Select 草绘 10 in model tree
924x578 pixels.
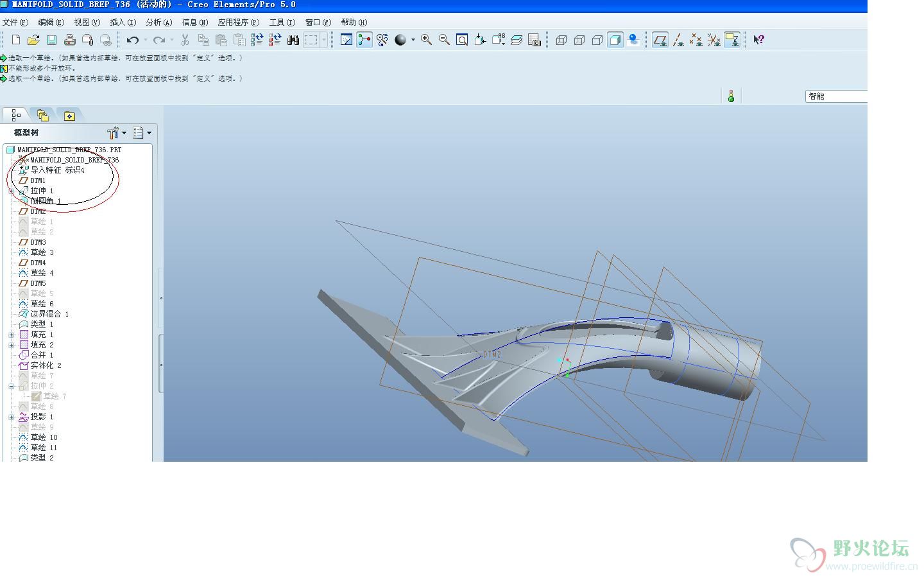[x=38, y=437]
